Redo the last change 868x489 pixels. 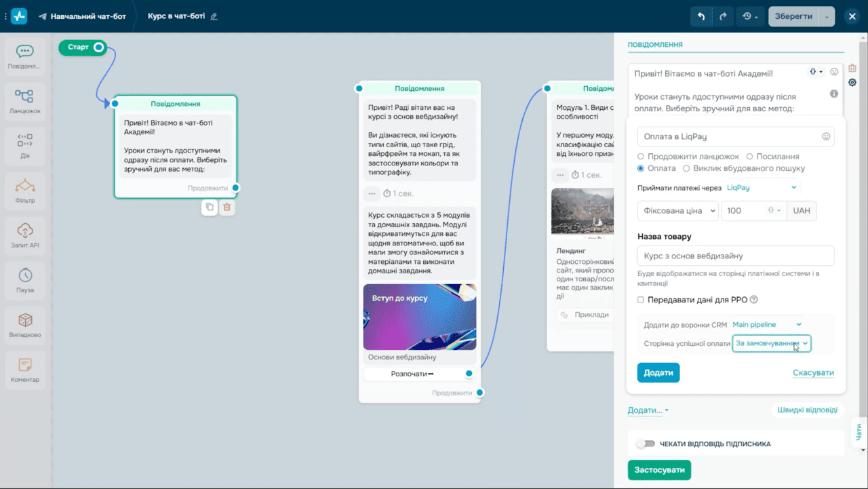point(723,16)
